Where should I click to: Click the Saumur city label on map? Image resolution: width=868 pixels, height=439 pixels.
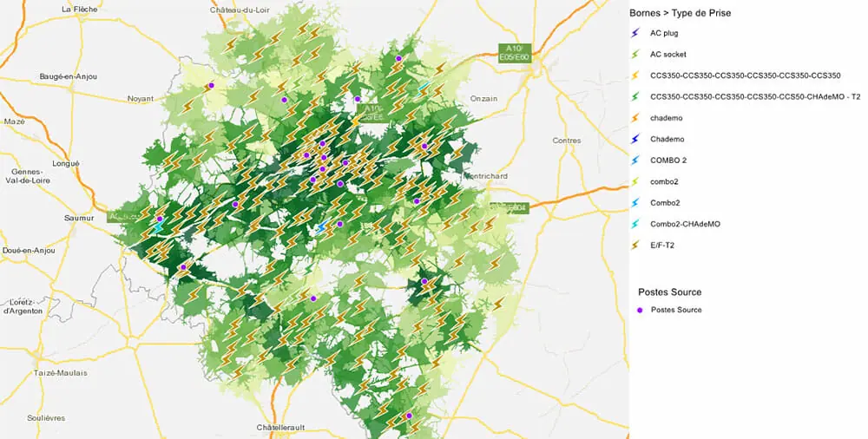click(x=79, y=218)
